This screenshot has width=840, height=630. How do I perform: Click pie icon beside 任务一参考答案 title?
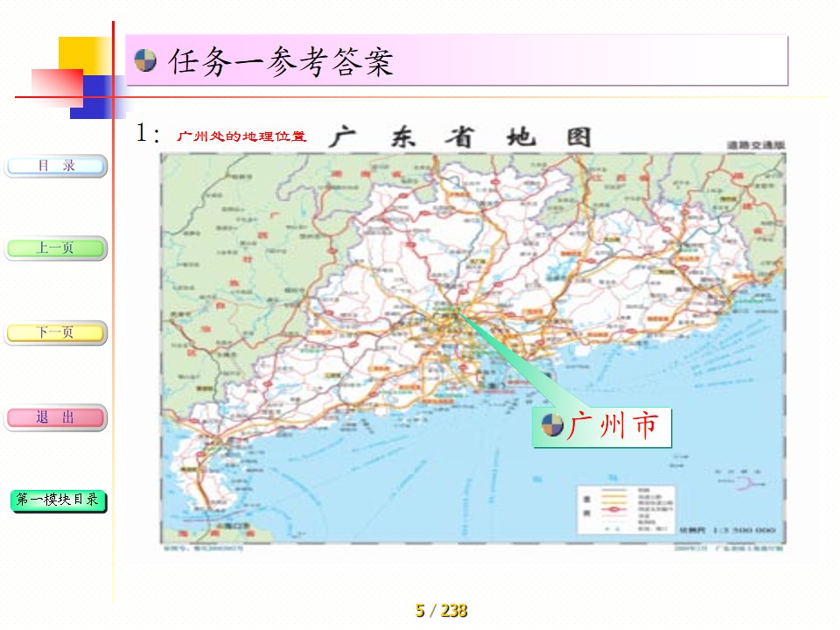click(145, 61)
